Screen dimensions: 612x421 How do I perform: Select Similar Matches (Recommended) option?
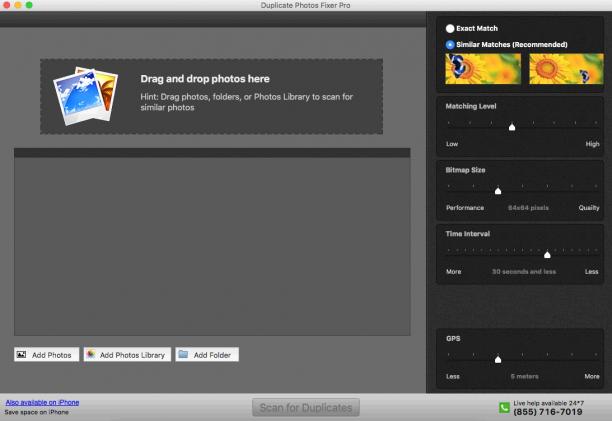tap(450, 44)
